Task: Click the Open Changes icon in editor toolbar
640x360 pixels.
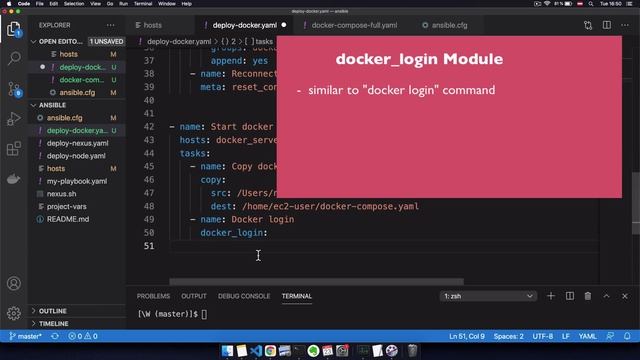Action: pyautogui.click(x=588, y=25)
